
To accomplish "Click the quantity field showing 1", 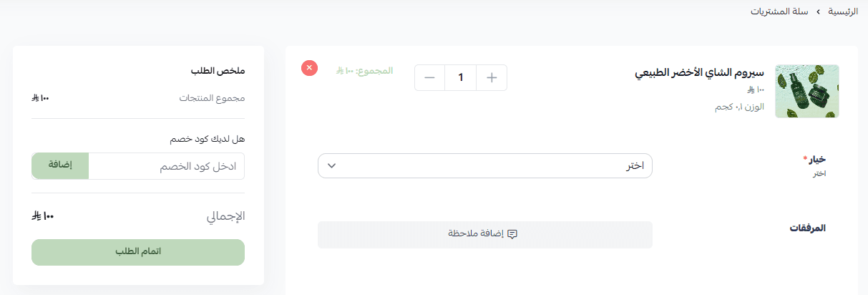I will click(x=460, y=78).
